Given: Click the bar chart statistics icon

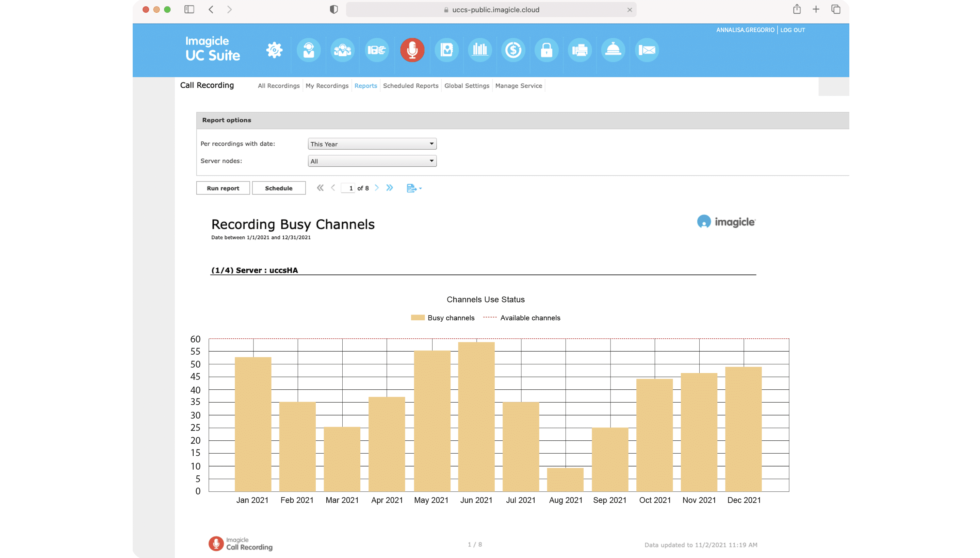Looking at the screenshot, I should coord(480,50).
